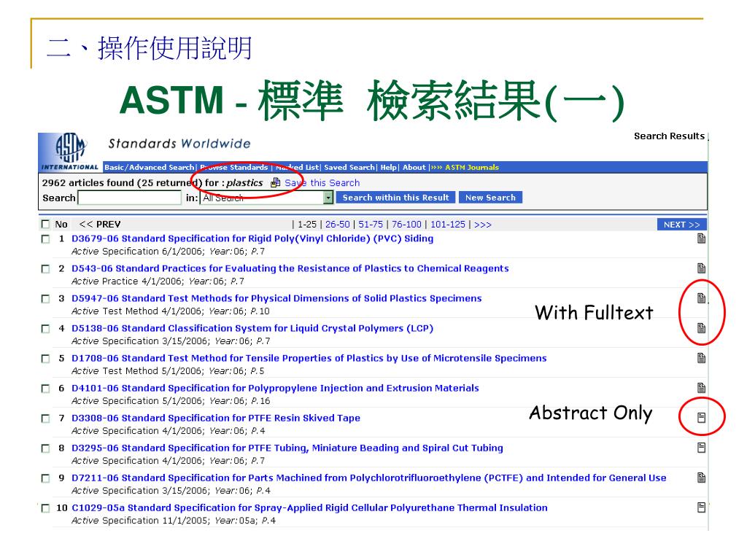Open Saved Search in the navigation bar
The height and width of the screenshot is (560, 747).
click(349, 167)
